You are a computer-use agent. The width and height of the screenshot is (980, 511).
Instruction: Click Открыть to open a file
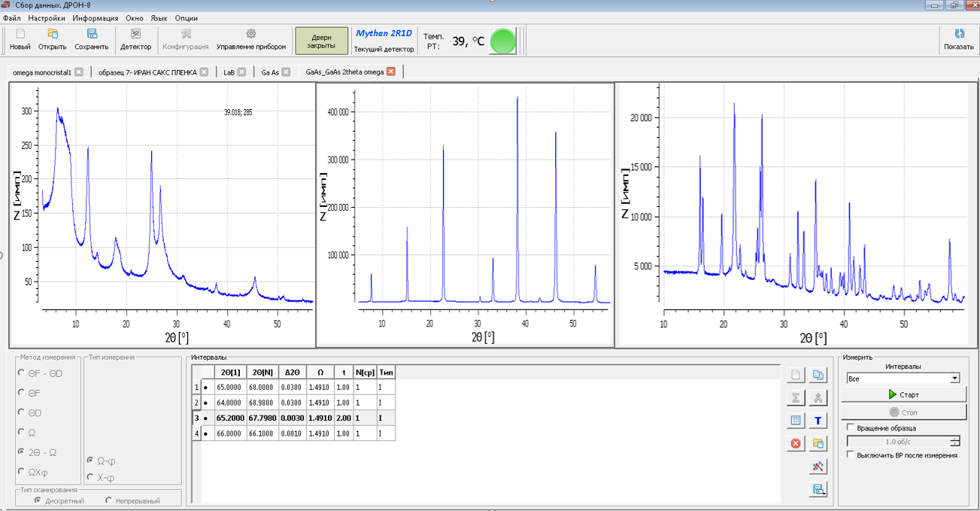(x=53, y=39)
